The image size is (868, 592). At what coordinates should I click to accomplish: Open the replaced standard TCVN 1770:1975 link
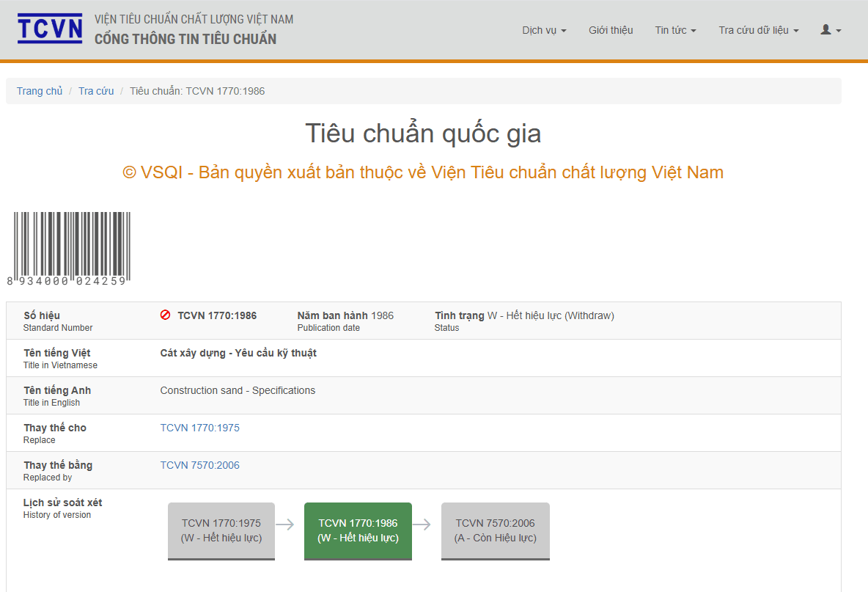coord(200,428)
